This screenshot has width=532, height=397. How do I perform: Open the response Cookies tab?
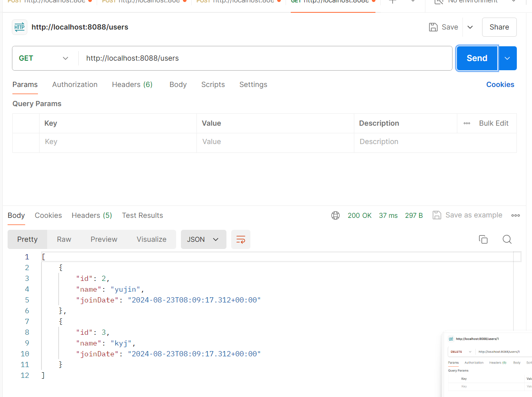48,215
